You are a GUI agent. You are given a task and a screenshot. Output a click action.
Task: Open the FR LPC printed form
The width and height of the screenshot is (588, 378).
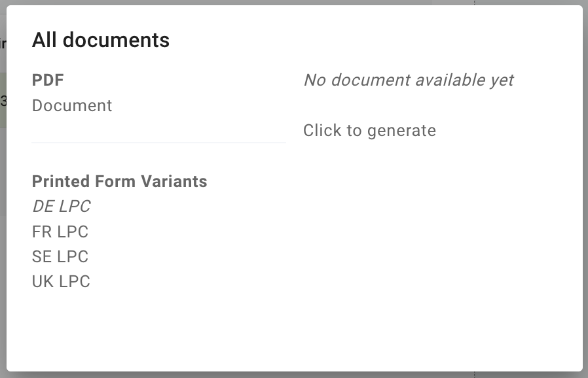[60, 232]
